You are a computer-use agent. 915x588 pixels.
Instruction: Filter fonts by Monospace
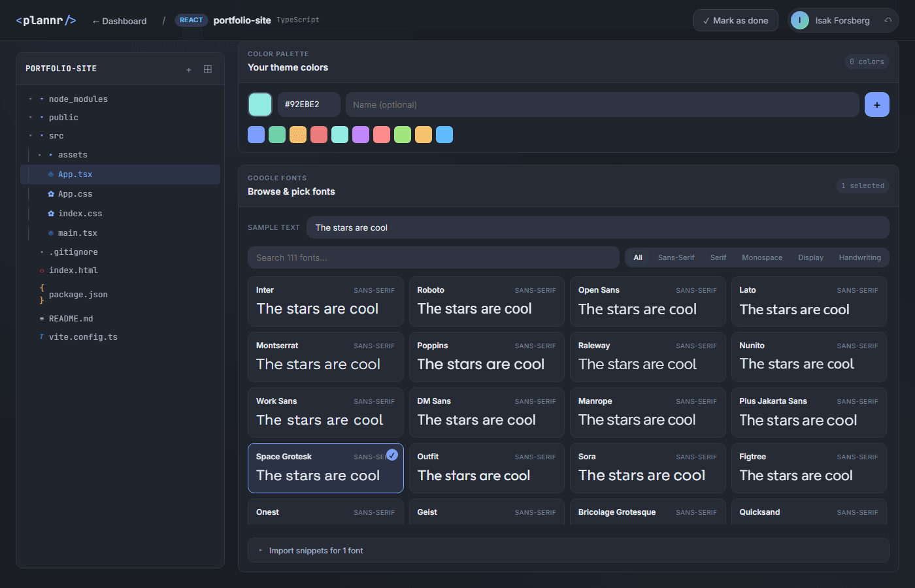(762, 257)
